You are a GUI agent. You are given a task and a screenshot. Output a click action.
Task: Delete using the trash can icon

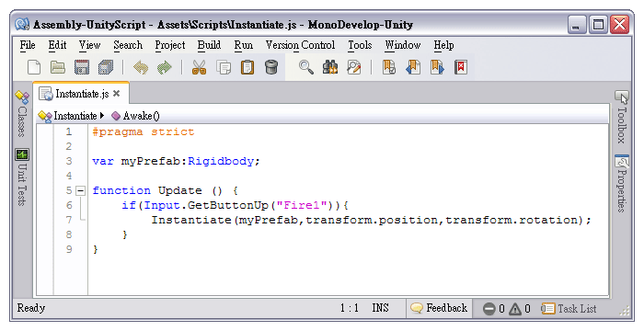click(x=271, y=67)
